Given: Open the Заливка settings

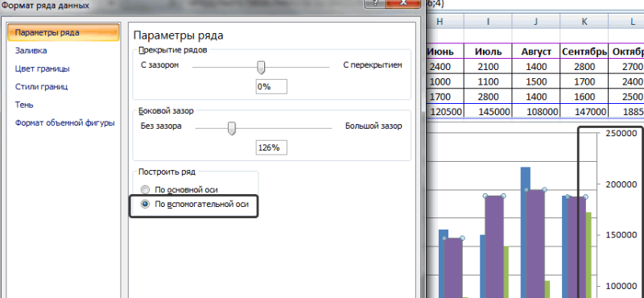Looking at the screenshot, I should tap(31, 51).
